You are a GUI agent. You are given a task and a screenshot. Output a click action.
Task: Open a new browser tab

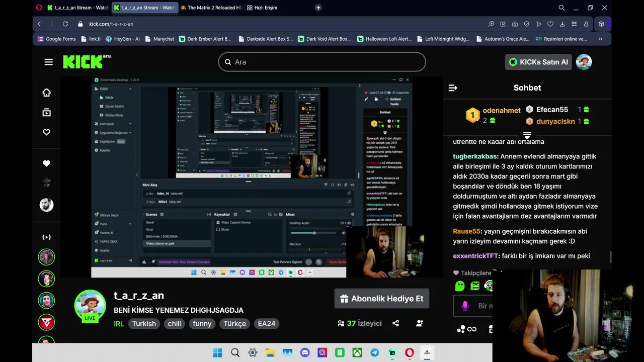pyautogui.click(x=318, y=8)
